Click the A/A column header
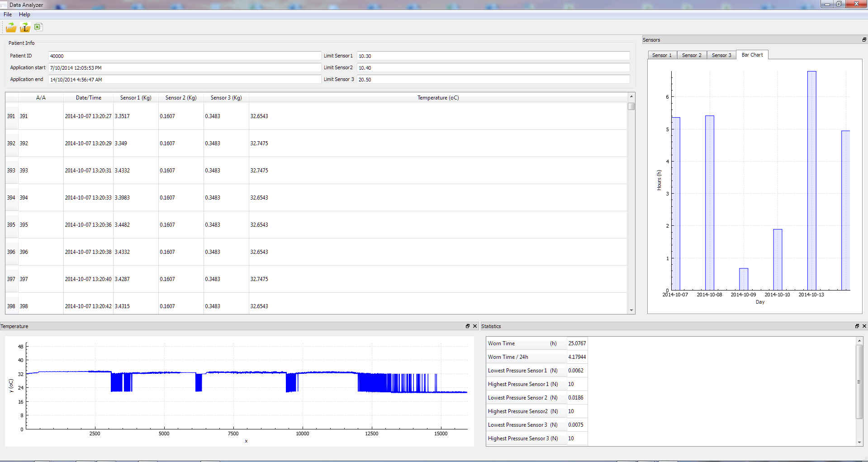This screenshot has height=462, width=868. pos(41,98)
